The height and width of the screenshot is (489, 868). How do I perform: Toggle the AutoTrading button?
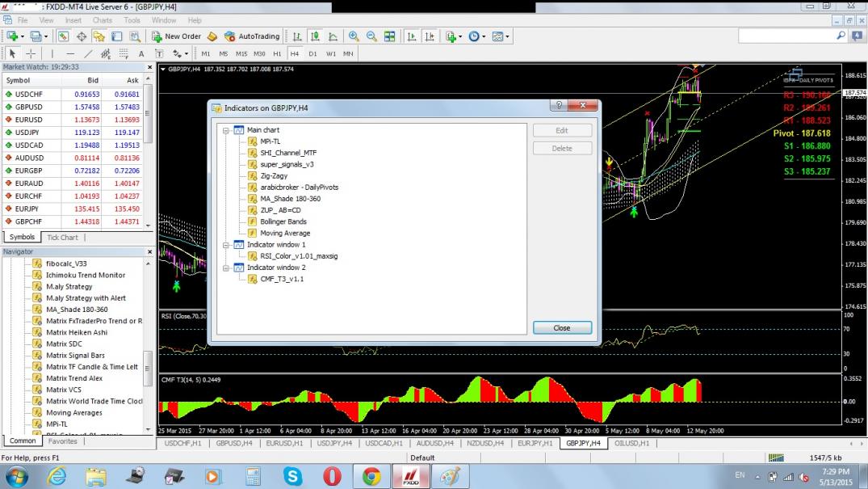coord(252,36)
